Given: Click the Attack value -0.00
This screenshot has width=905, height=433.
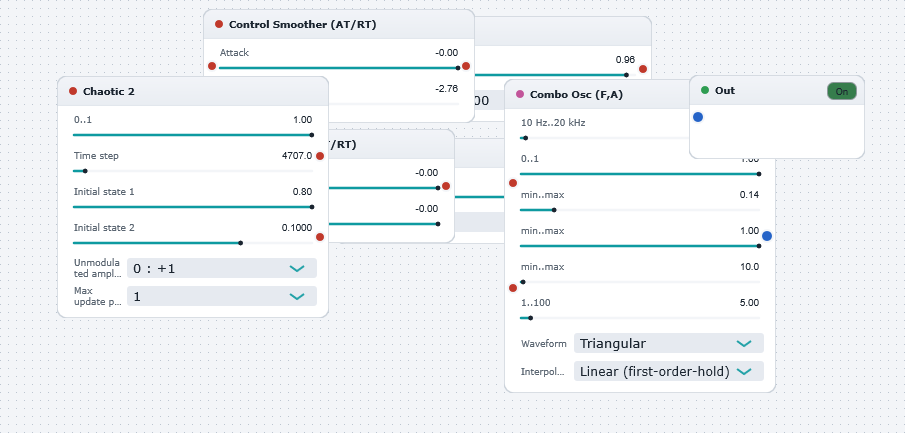Looking at the screenshot, I should pyautogui.click(x=447, y=53).
